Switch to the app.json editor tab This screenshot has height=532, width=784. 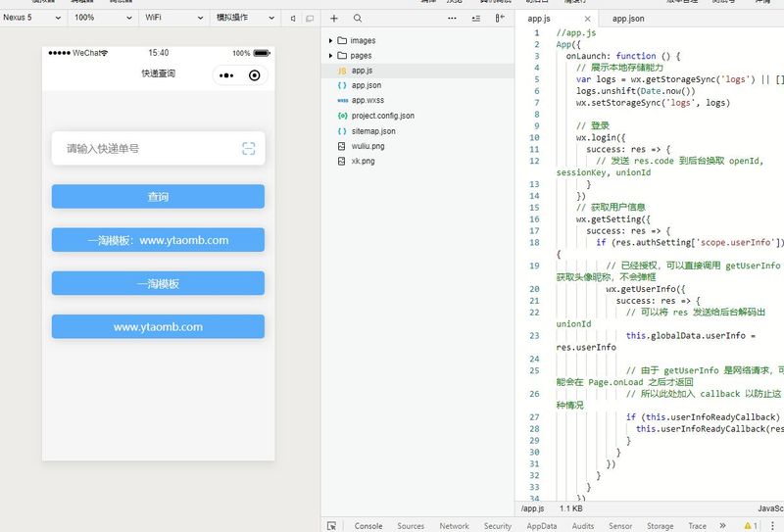[x=628, y=19]
